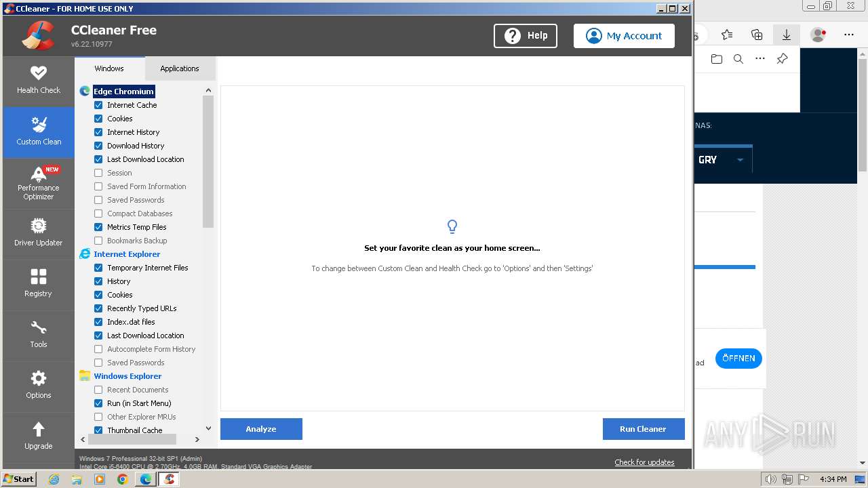Open Edge downloads icon

click(787, 35)
